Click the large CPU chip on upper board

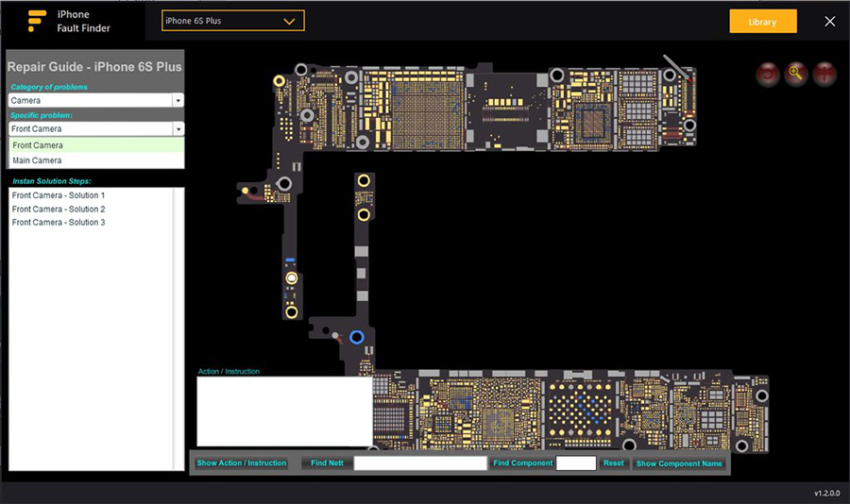coord(427,114)
